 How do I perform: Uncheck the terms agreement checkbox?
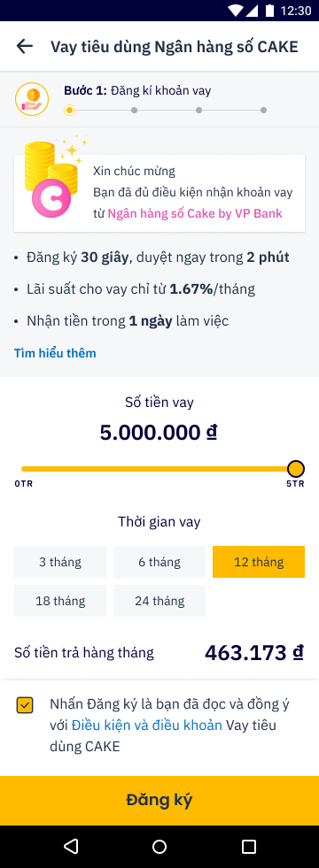(25, 705)
